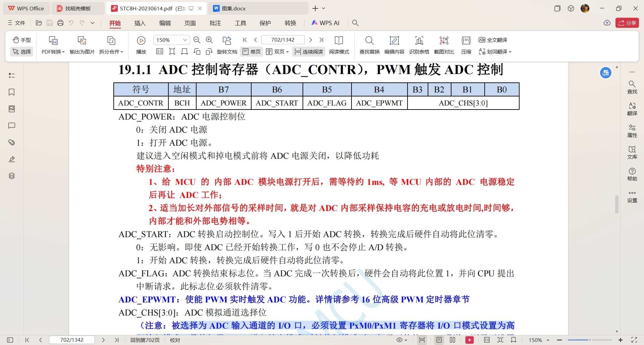Select the Hand tool (手型)
This screenshot has width=644, height=345.
22,40
